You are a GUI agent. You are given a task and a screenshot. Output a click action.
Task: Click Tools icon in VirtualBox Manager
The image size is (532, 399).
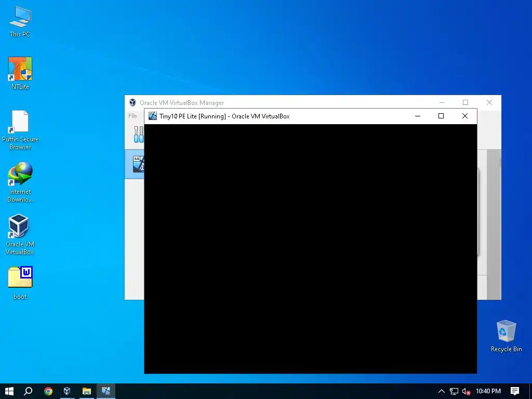pyautogui.click(x=138, y=135)
